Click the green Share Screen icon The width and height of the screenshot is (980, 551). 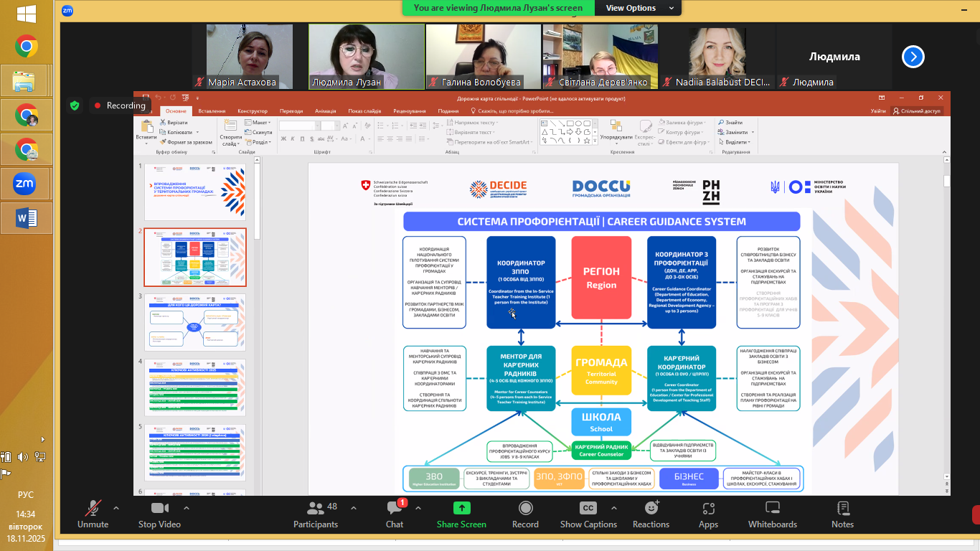click(461, 508)
